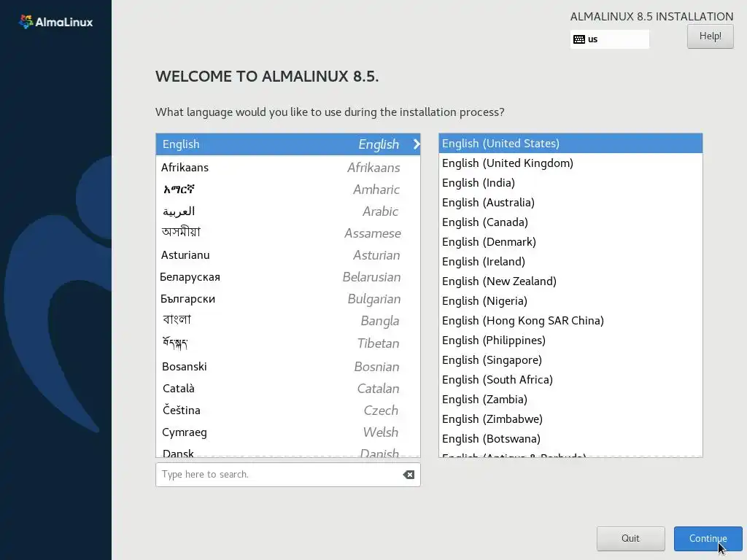Viewport: 747px width, 560px height.
Task: Select Català language row
Action: [287, 389]
